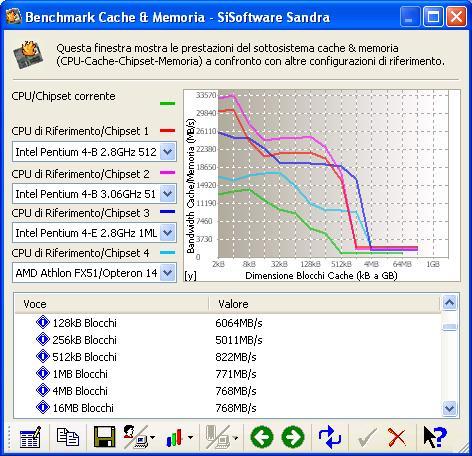This screenshot has width=472, height=456.
Task: Click the Sandra title bar application icon
Action: coord(14,16)
